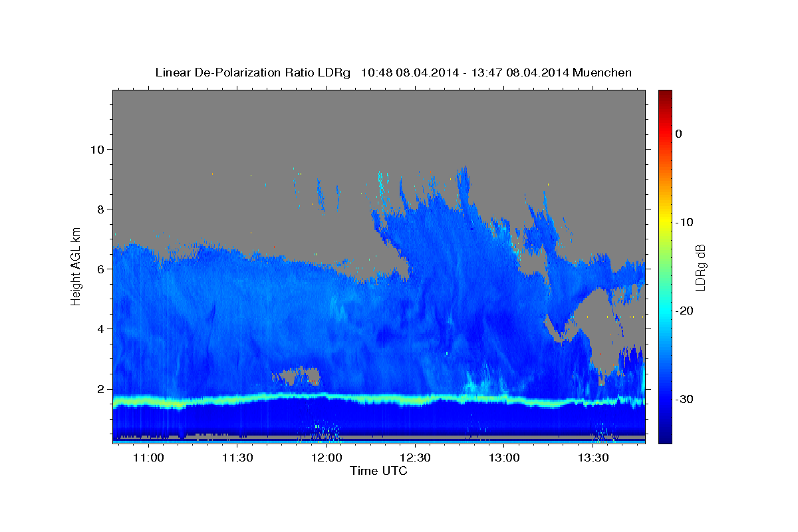This screenshot has width=798, height=532.
Task: Click the '13:00' time tick label
Action: [x=504, y=458]
